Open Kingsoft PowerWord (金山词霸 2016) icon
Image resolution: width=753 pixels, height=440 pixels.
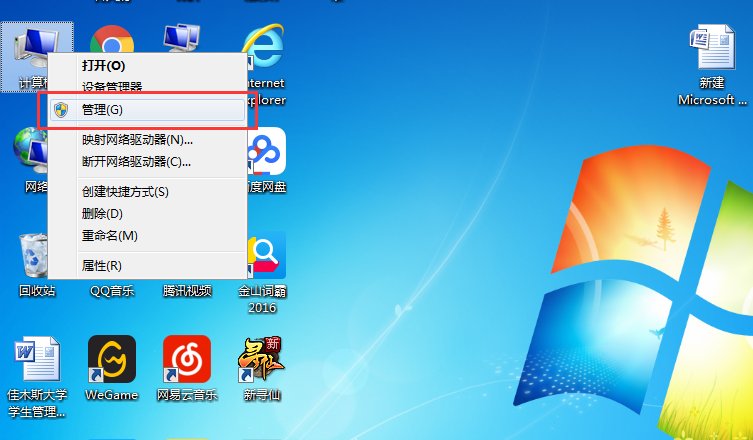pyautogui.click(x=267, y=255)
